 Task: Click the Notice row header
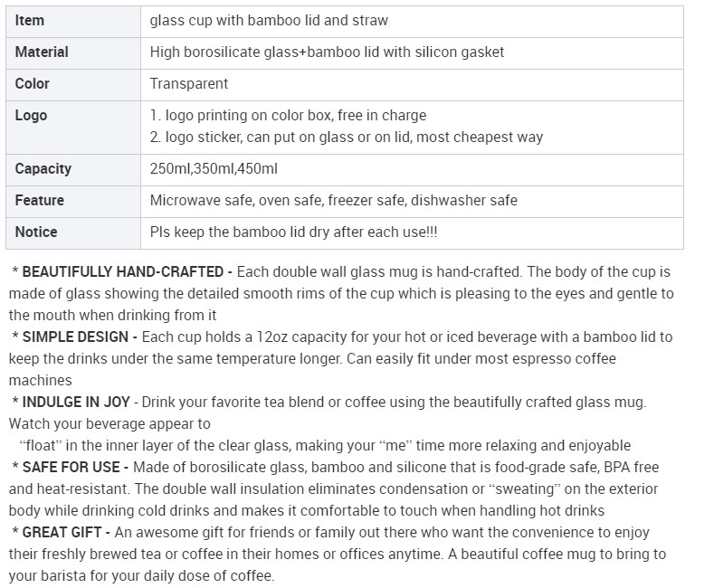tap(73, 233)
